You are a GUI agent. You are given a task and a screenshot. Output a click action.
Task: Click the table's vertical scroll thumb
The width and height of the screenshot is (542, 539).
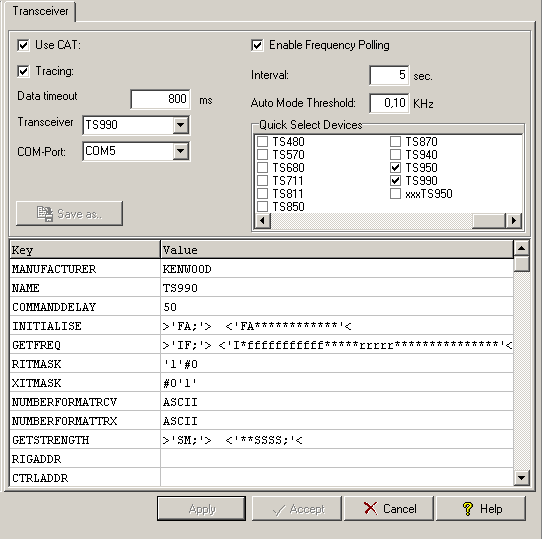point(522,264)
